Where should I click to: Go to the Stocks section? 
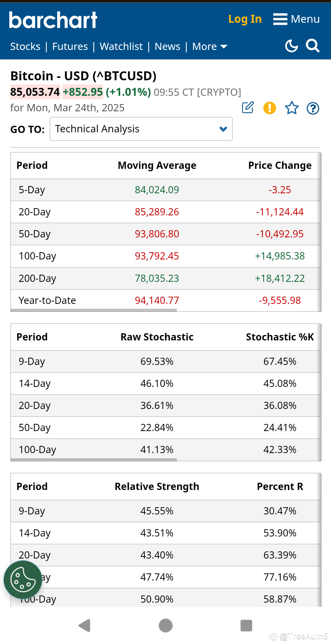[25, 47]
